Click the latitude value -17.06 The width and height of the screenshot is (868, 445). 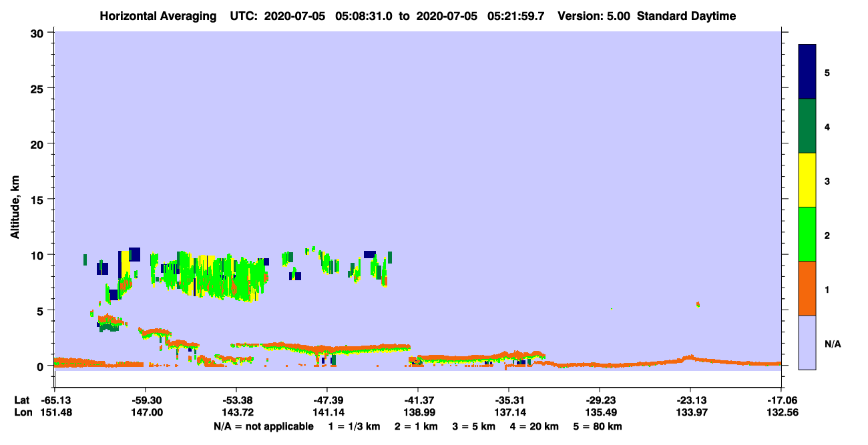781,400
